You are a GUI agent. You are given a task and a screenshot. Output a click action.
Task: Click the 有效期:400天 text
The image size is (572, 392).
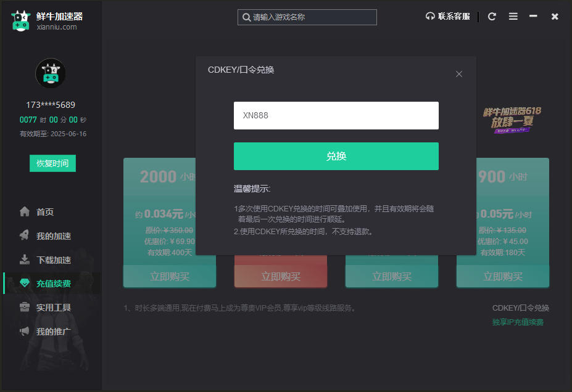click(170, 253)
